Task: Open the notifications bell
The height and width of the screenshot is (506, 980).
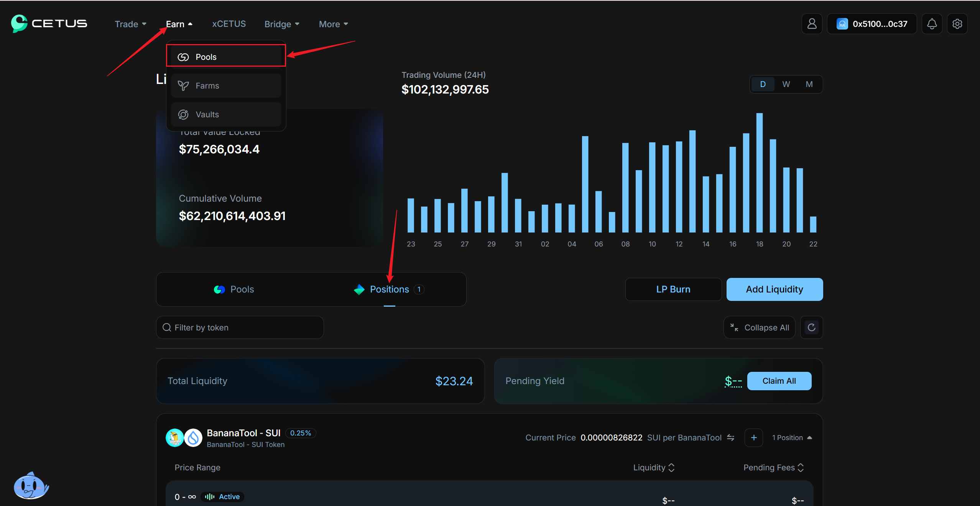Action: pyautogui.click(x=932, y=24)
